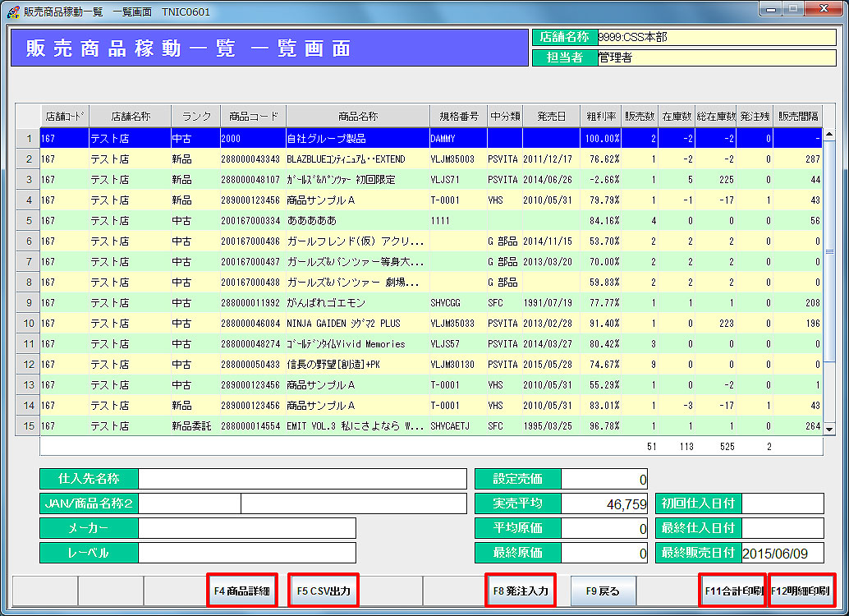Click the 最終販売日付 date field
The width and height of the screenshot is (849, 616).
pos(782,553)
